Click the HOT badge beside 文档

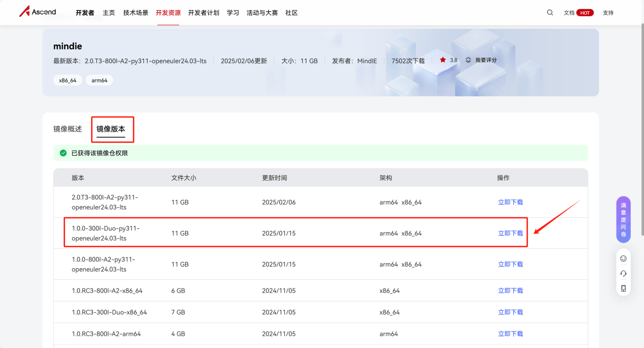coord(585,13)
